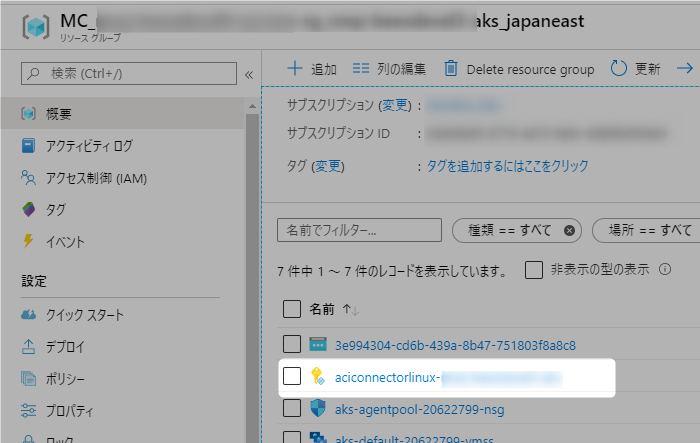Screen dimensions: 700x443
Task: Toggle select-all checkbox in 名前 header
Action: [292, 309]
